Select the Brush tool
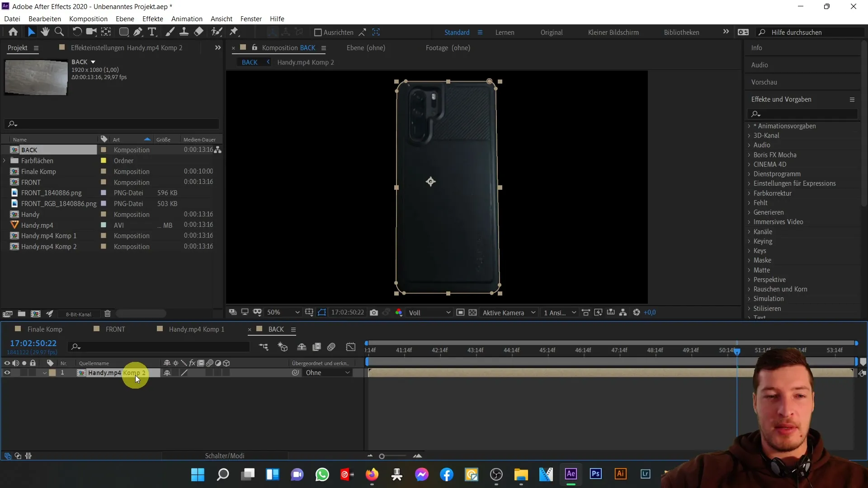This screenshot has width=868, height=488. [x=170, y=32]
